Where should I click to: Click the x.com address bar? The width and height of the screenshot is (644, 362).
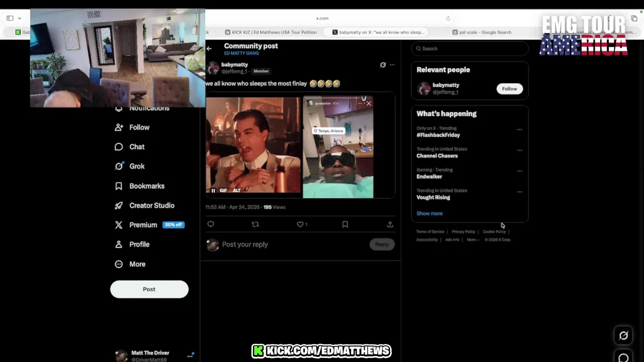pos(323,18)
